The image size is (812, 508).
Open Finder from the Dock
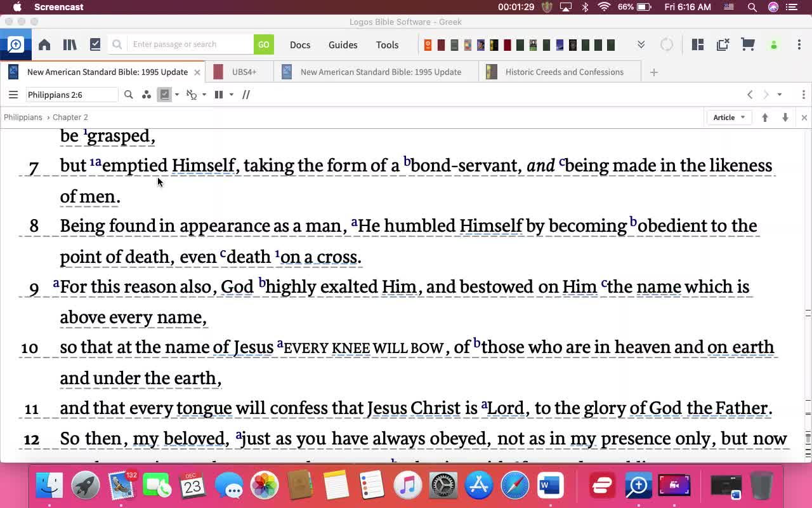coord(49,486)
